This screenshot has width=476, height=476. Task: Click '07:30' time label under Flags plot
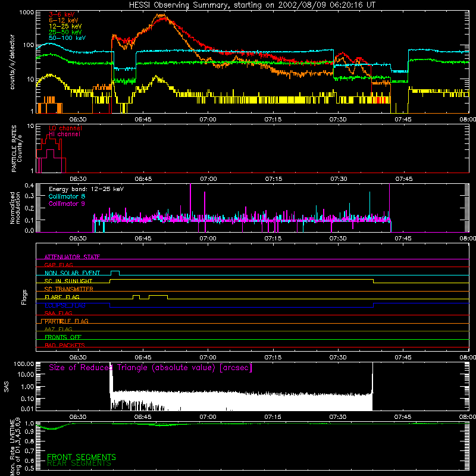[x=338, y=358]
